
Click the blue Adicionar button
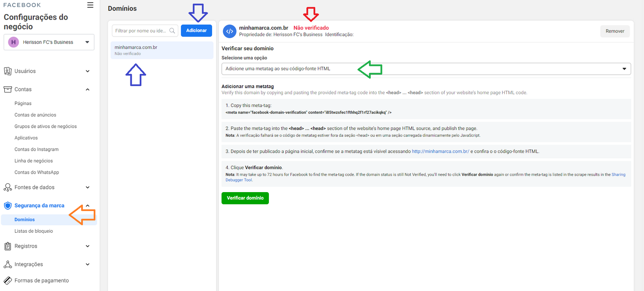196,31
